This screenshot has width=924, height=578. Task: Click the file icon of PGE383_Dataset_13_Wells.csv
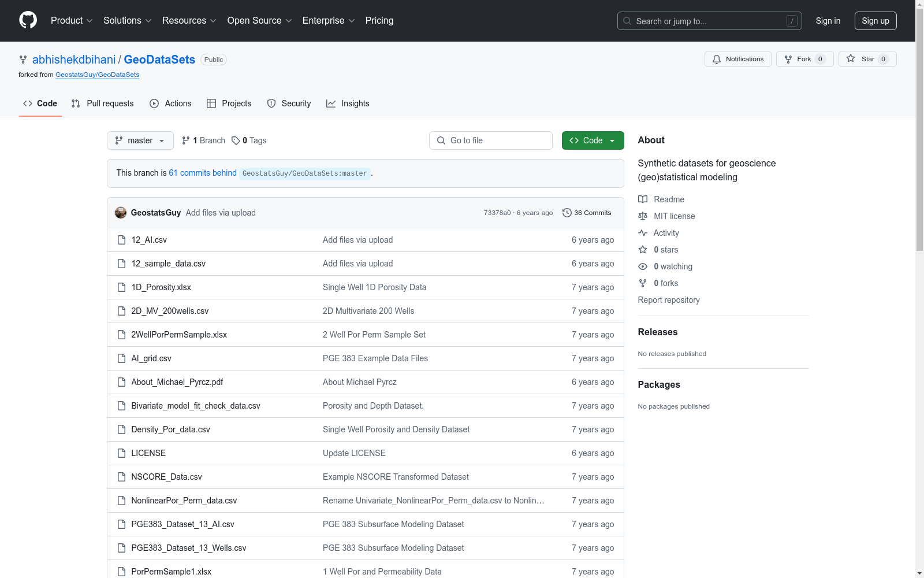pyautogui.click(x=121, y=548)
